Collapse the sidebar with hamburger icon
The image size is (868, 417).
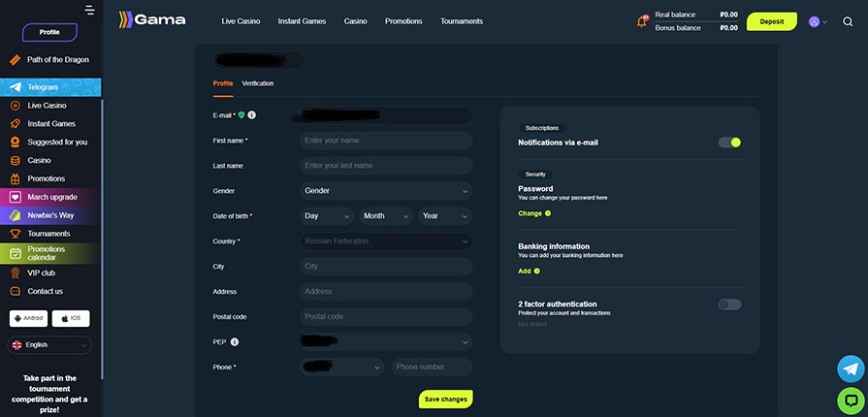click(x=90, y=11)
